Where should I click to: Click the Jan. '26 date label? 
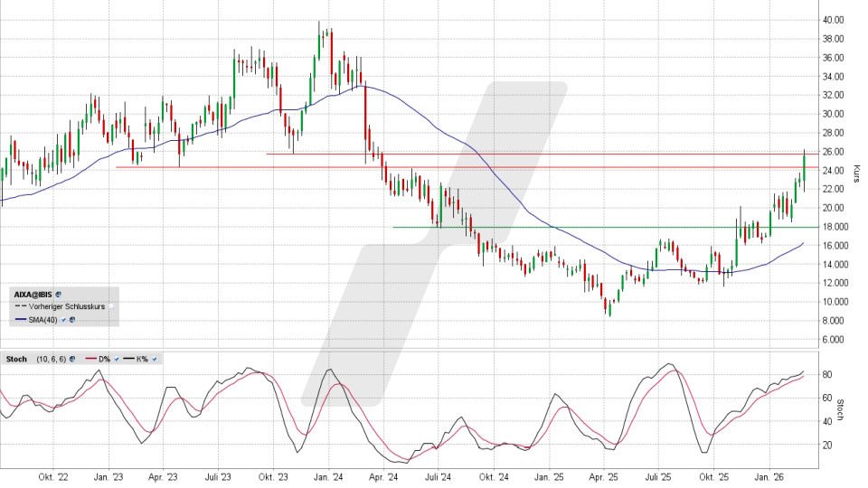click(769, 477)
